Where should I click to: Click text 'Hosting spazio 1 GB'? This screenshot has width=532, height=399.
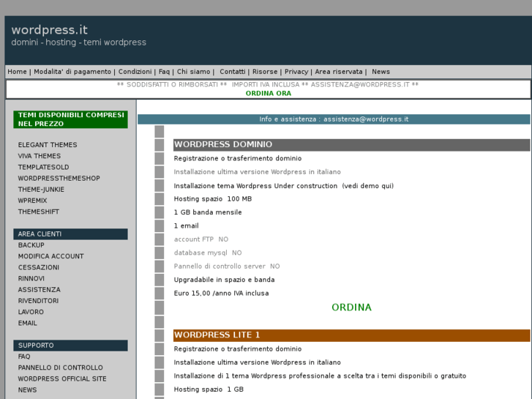pyautogui.click(x=209, y=389)
